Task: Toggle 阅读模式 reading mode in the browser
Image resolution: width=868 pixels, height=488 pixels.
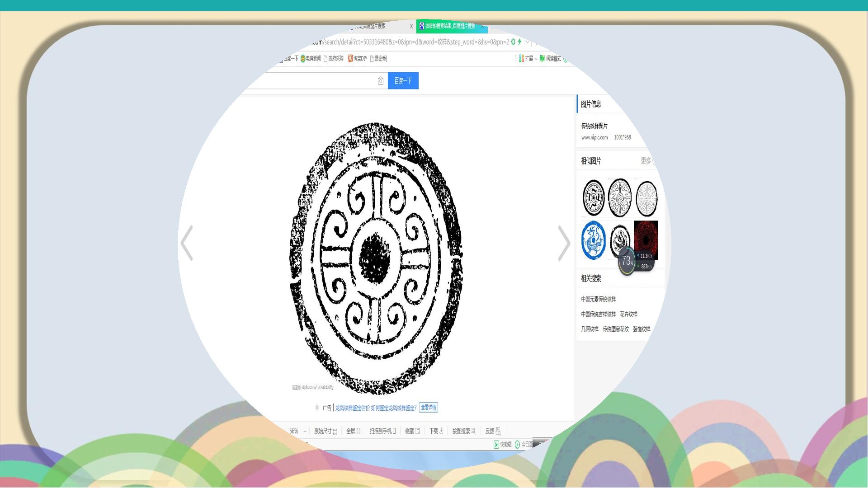Action: 550,59
